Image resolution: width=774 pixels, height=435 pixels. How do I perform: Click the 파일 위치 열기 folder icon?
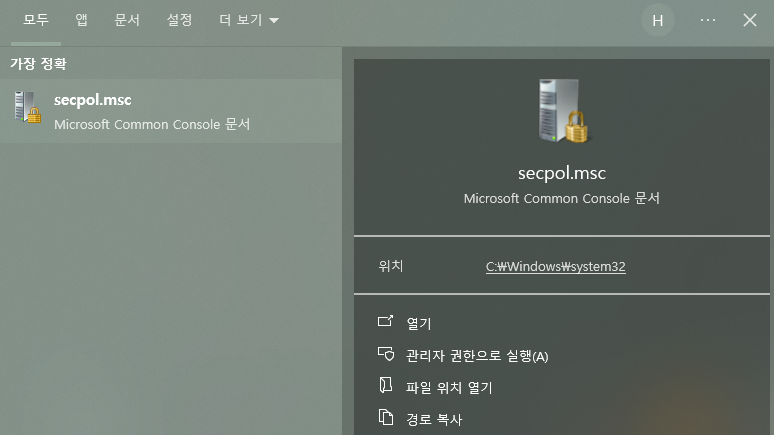[x=385, y=386]
